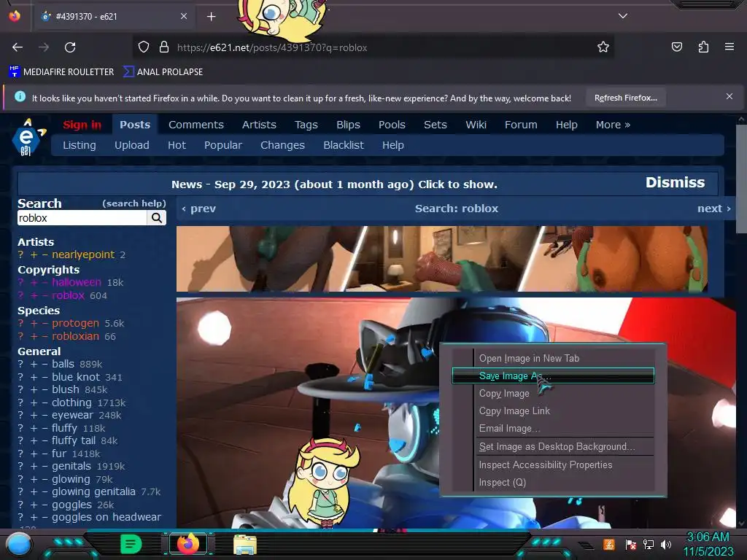Open the tracking protection shield panel
The height and width of the screenshot is (560, 747).
coord(144,47)
